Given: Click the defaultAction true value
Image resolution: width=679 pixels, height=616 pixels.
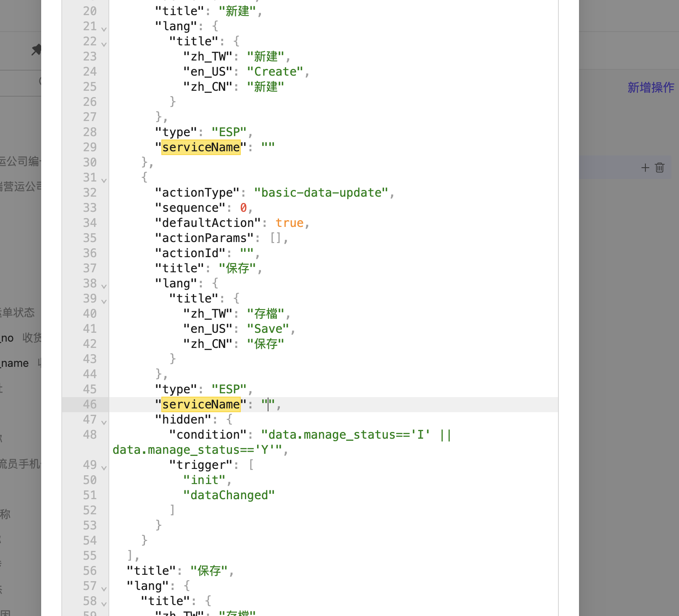Looking at the screenshot, I should [289, 223].
